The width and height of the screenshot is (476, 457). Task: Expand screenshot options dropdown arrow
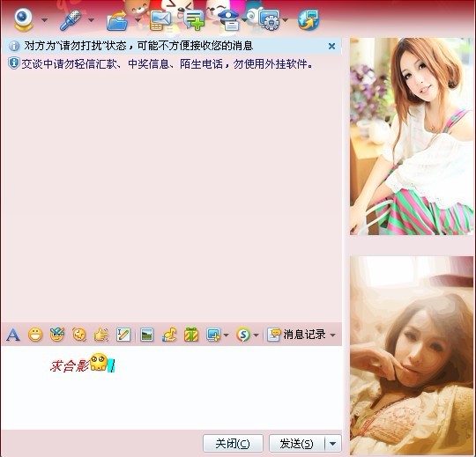point(226,335)
